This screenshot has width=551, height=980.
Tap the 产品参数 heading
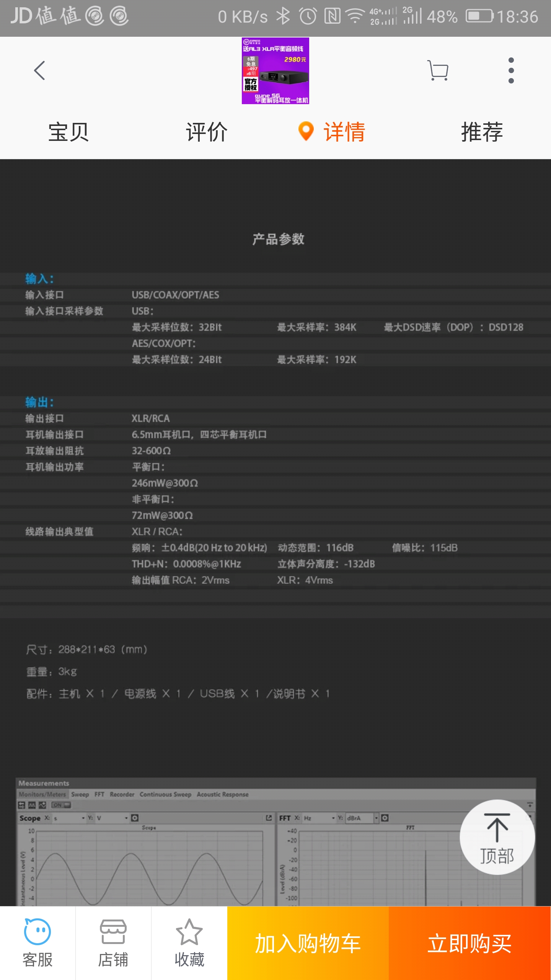click(278, 239)
